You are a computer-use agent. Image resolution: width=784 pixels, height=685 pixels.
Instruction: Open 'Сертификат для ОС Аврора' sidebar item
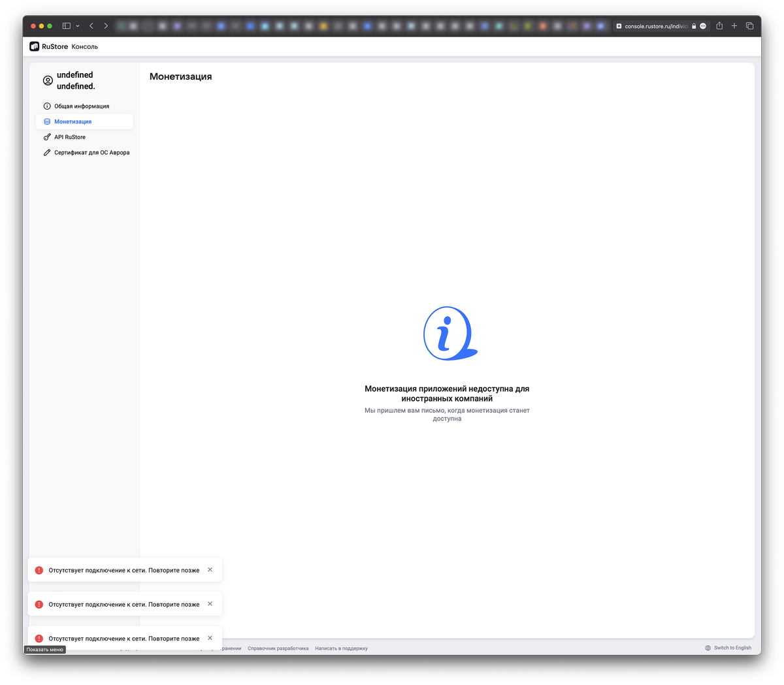point(84,153)
